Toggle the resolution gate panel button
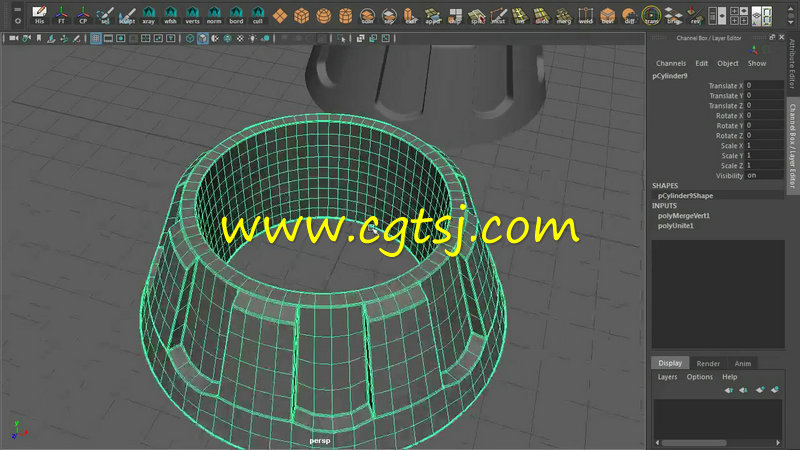This screenshot has height=450, width=800. click(120, 38)
